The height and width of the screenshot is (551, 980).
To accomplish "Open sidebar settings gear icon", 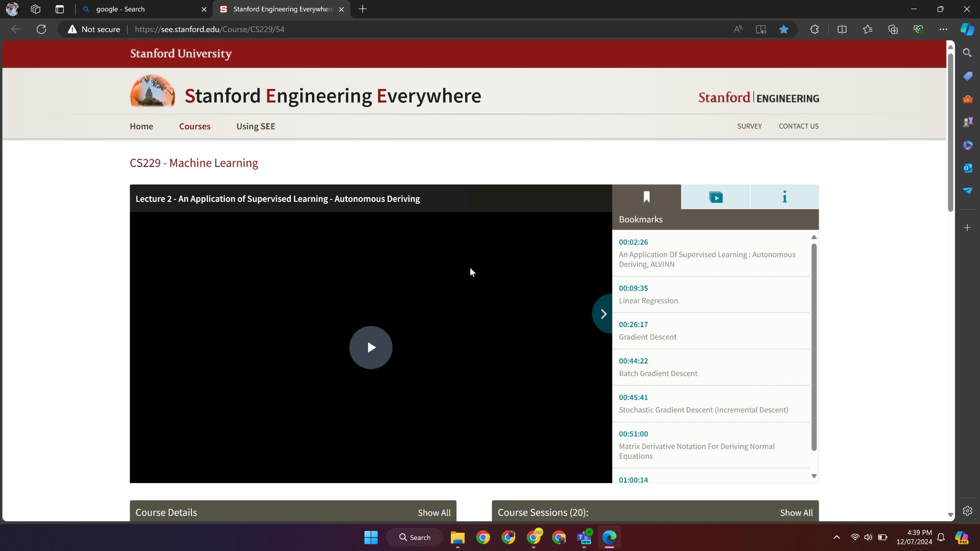I will click(967, 511).
